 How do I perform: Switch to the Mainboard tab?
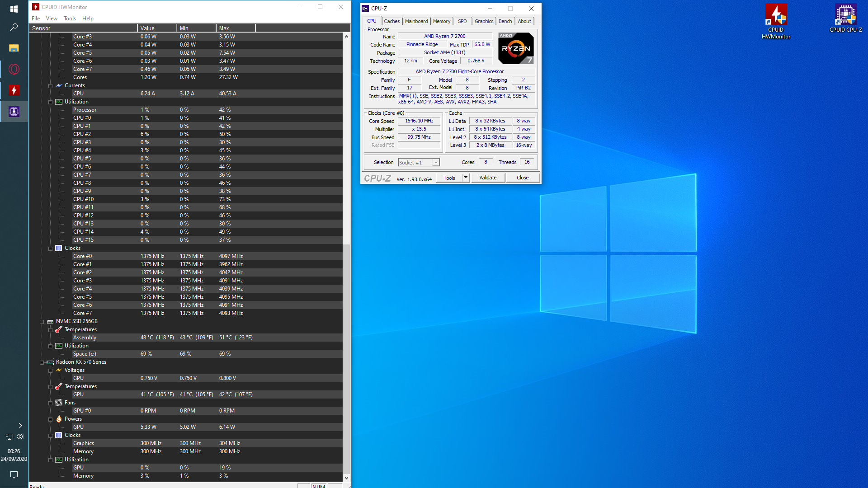416,21
